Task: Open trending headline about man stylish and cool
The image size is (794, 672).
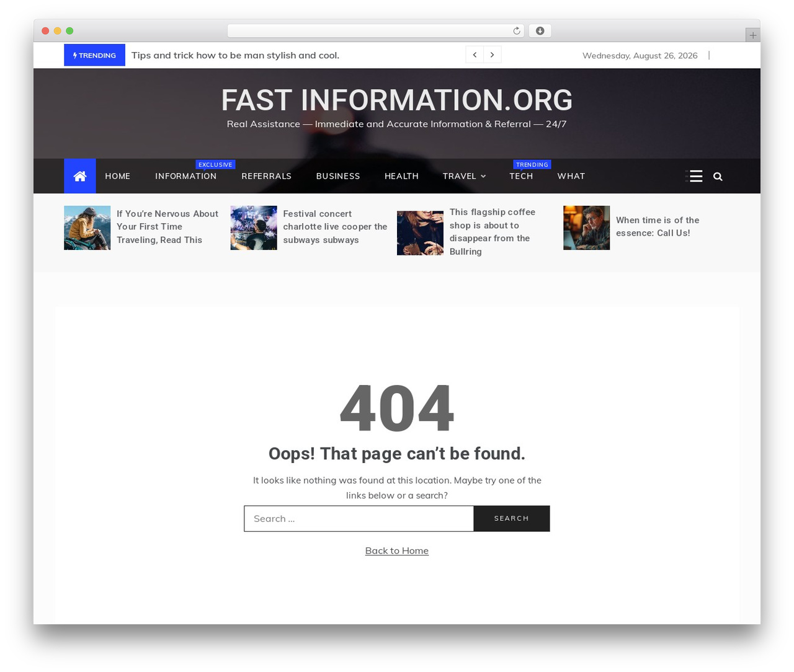Action: click(235, 55)
